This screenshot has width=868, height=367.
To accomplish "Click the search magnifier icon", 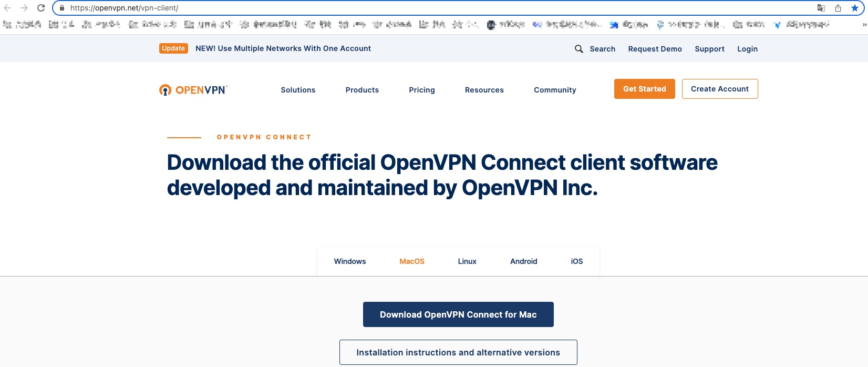I will (x=579, y=49).
